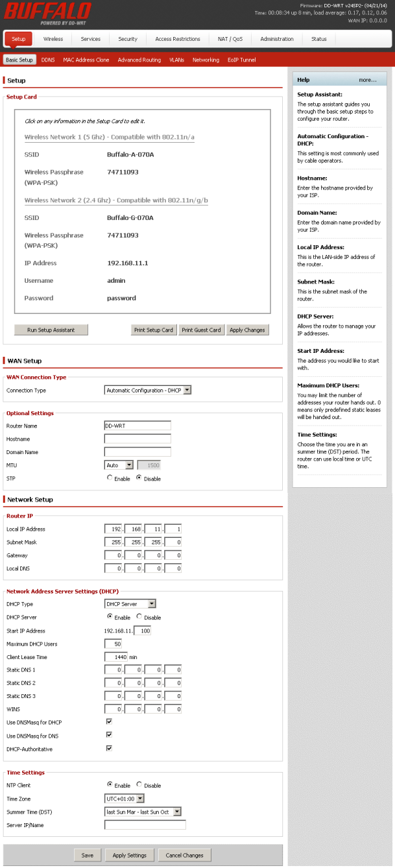
Task: Click Print Guest Card
Action: [201, 330]
